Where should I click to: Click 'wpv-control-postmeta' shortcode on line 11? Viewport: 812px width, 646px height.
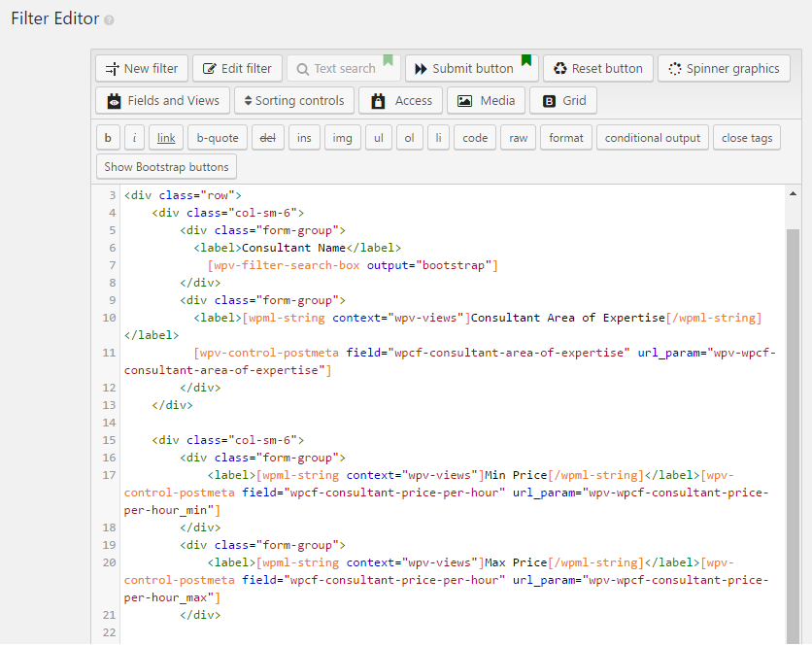tap(269, 353)
